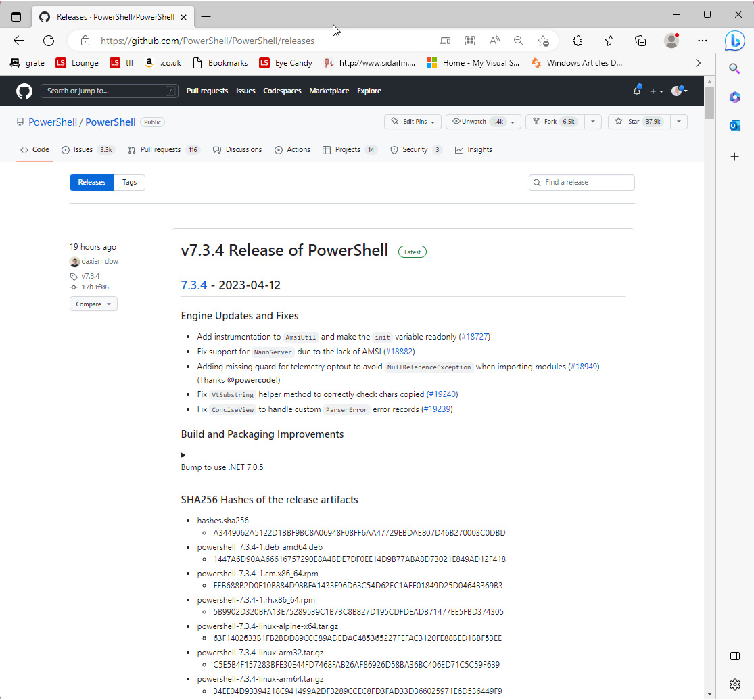Go to GitHub home via Octocat logo
Image resolution: width=754 pixels, height=700 pixels.
coord(24,91)
